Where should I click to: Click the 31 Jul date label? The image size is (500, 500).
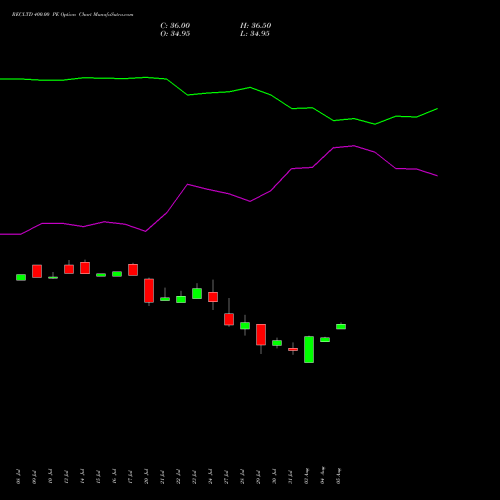pyautogui.click(x=290, y=477)
